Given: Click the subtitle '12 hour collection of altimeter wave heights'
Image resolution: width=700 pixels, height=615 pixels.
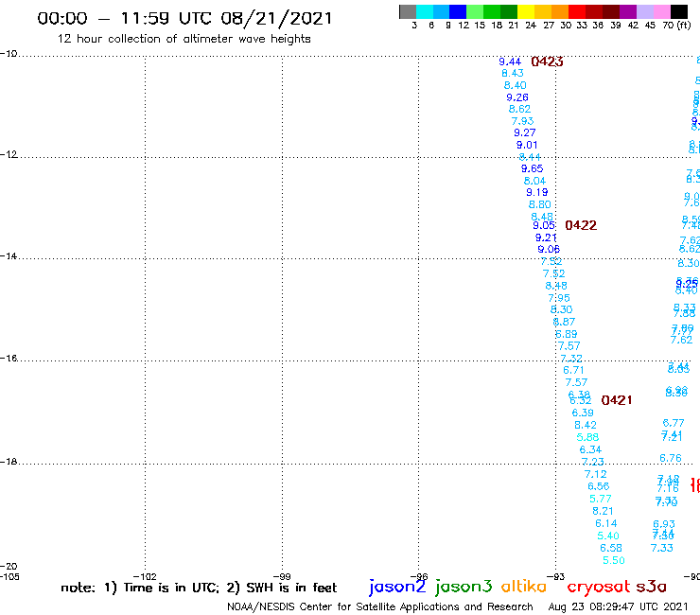Looking at the screenshot, I should (x=184, y=39).
